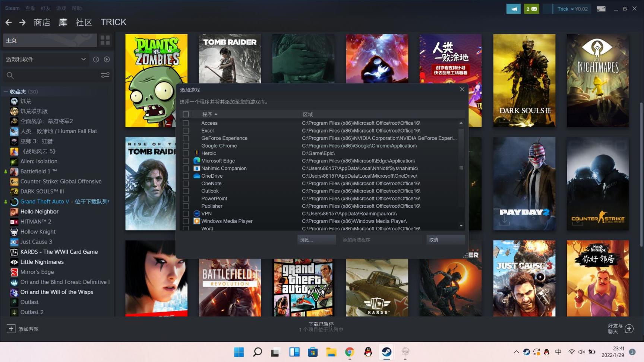
Task: Open friends and chat plus icon
Action: click(x=629, y=329)
